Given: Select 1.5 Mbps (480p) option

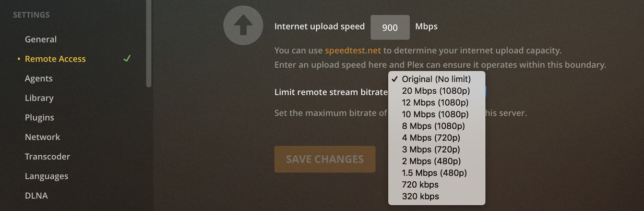Looking at the screenshot, I should click(x=437, y=173).
